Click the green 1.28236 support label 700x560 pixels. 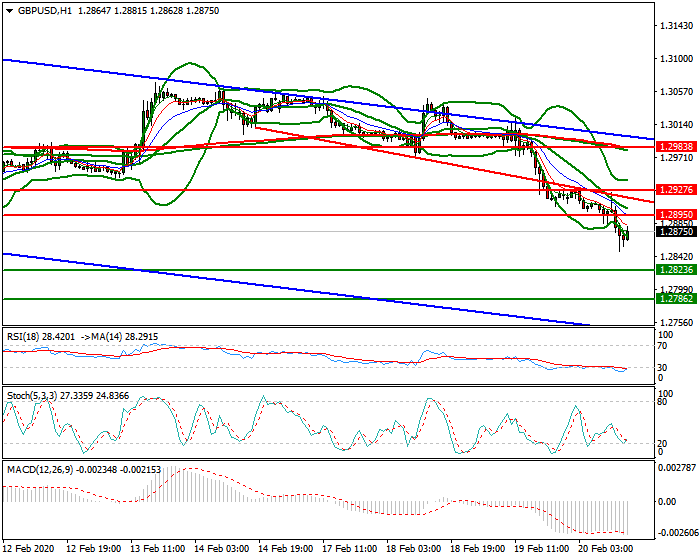(677, 270)
